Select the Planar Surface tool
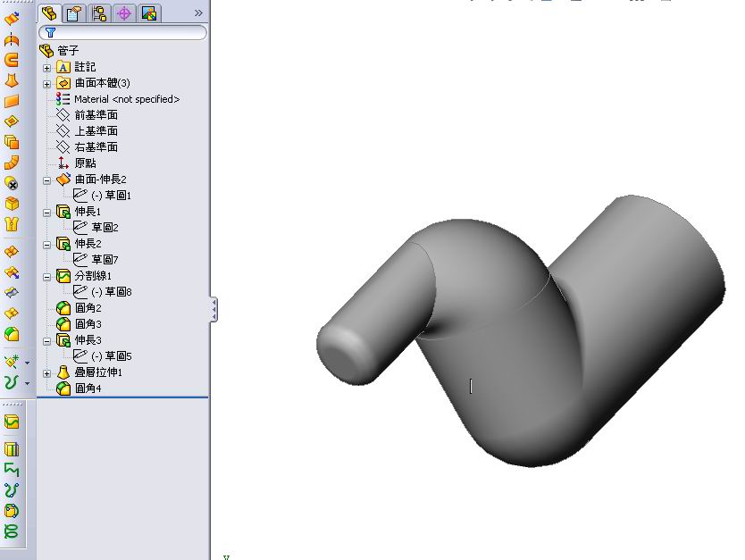Viewport: 745px width, 560px height. coord(12,101)
